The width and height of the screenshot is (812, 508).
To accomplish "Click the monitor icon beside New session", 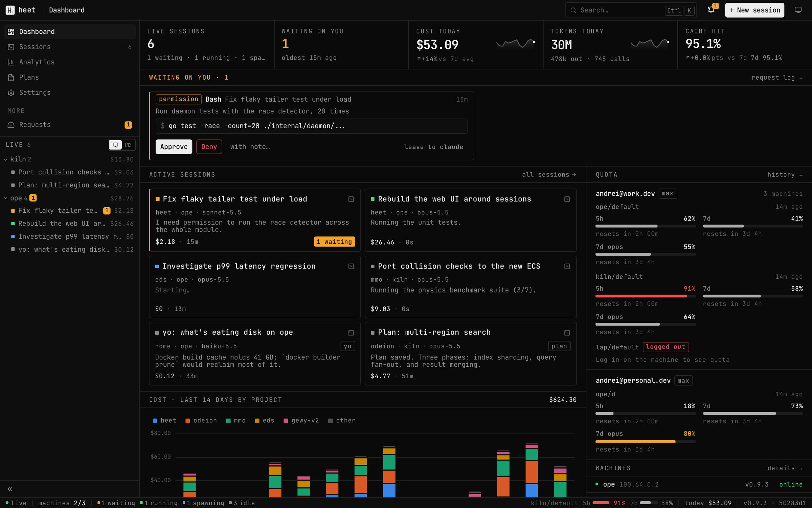I will click(798, 10).
